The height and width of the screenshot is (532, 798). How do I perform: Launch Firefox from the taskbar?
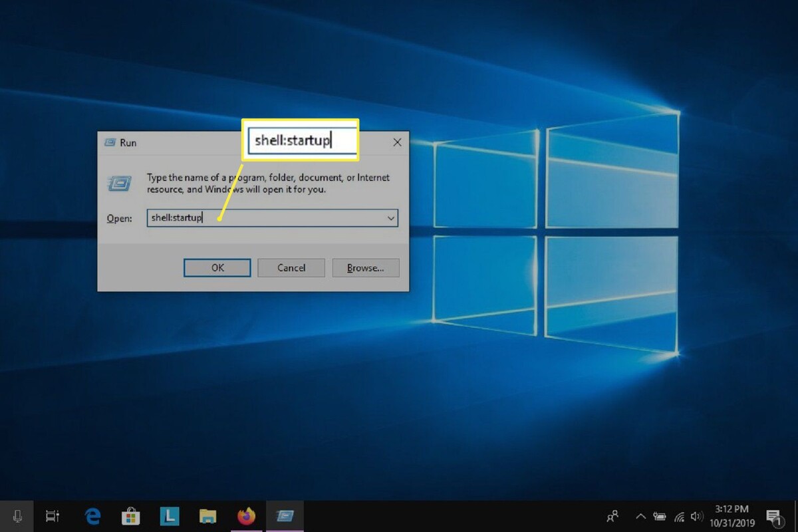(x=247, y=516)
